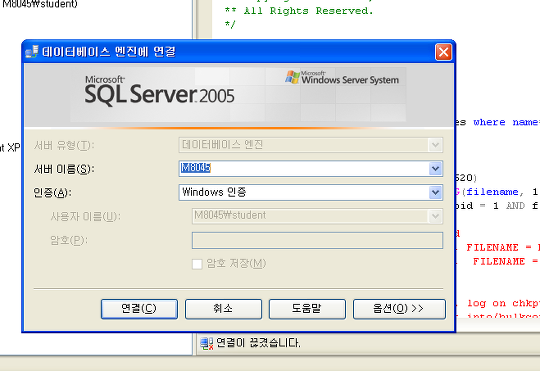
Task: Click the Windows 인증 authentication text
Action: [214, 192]
